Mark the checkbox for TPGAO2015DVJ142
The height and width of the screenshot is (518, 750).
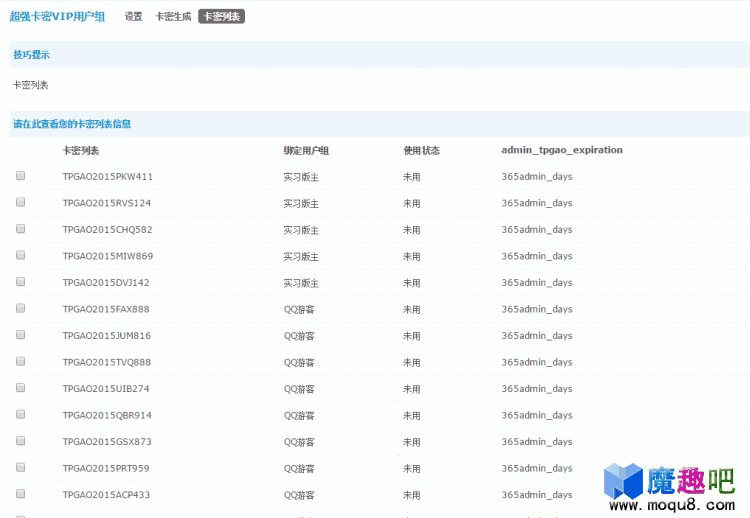pos(21,282)
